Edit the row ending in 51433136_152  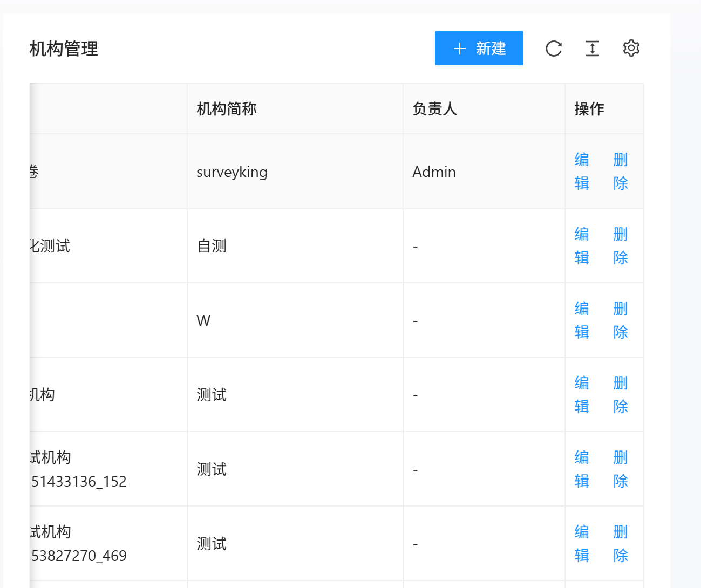coord(582,469)
